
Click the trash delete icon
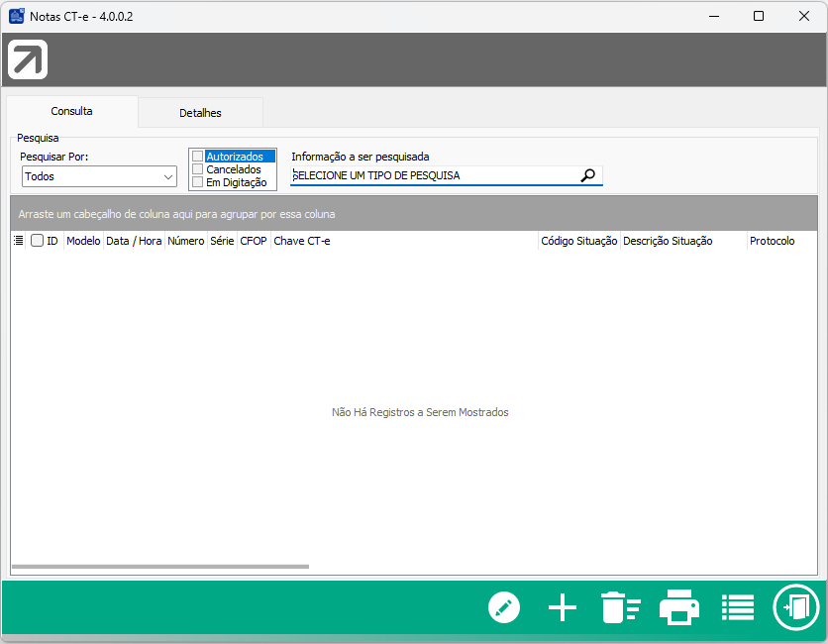click(620, 606)
